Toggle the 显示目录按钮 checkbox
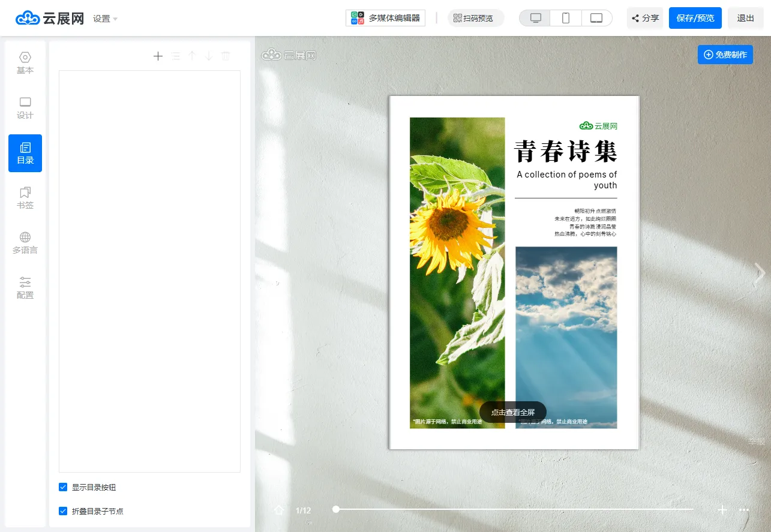Screen dimensions: 771x532 click(x=63, y=487)
